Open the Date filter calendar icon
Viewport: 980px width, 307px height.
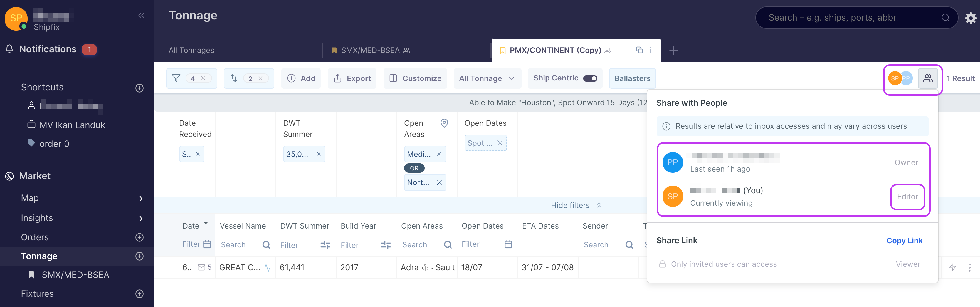[207, 244]
